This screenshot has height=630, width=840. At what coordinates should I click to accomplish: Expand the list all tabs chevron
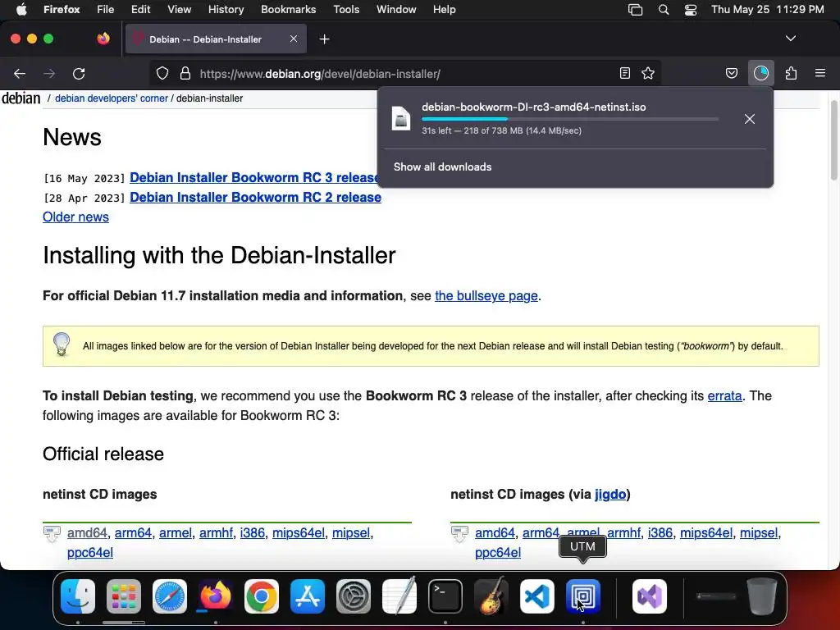(x=790, y=39)
